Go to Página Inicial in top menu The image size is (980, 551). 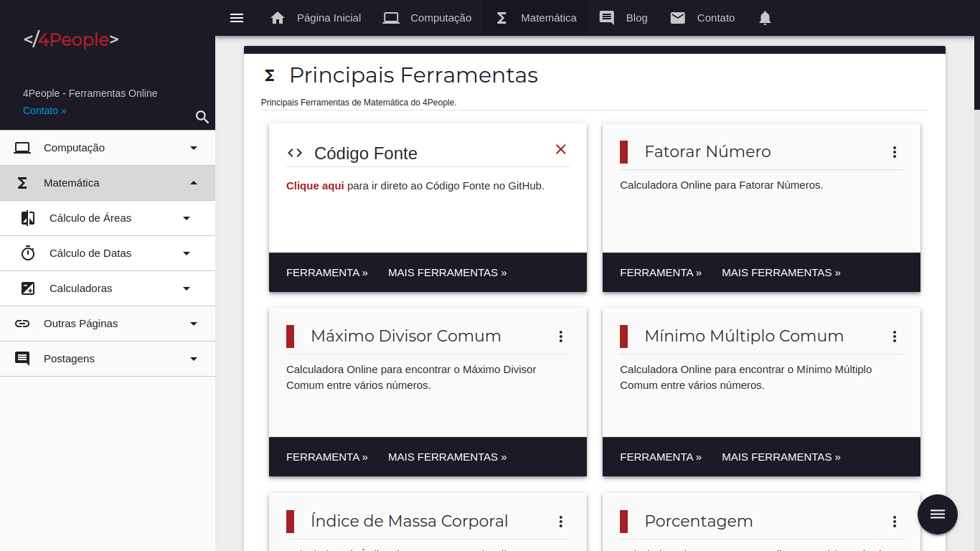329,18
